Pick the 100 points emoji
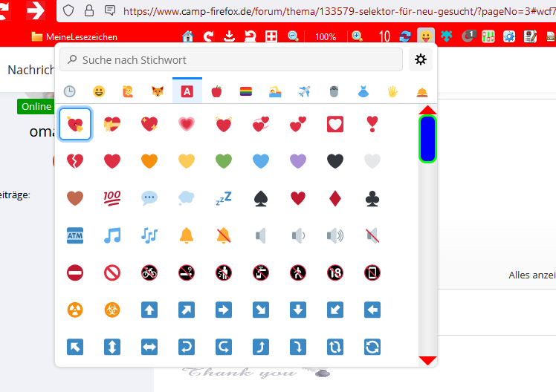Screen dimensions: 556x392 coord(112,198)
